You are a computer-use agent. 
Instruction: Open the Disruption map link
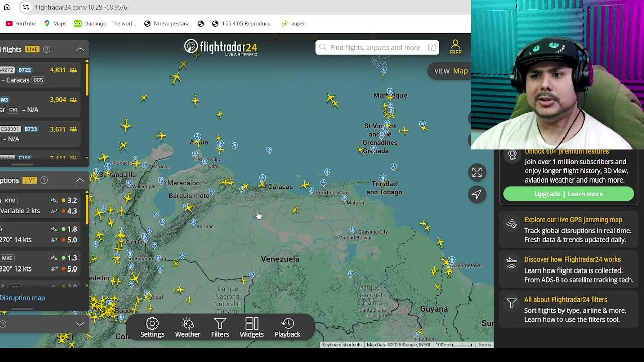[22, 298]
